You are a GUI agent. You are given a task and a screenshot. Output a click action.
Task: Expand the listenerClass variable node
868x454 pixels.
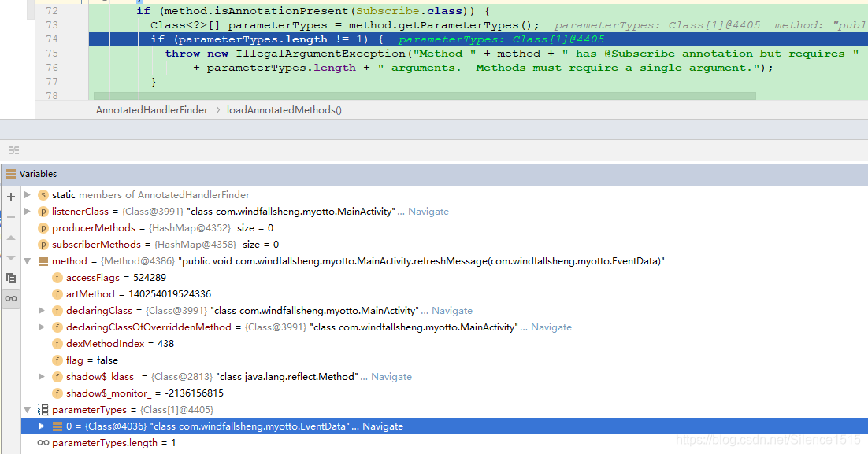[x=27, y=211]
